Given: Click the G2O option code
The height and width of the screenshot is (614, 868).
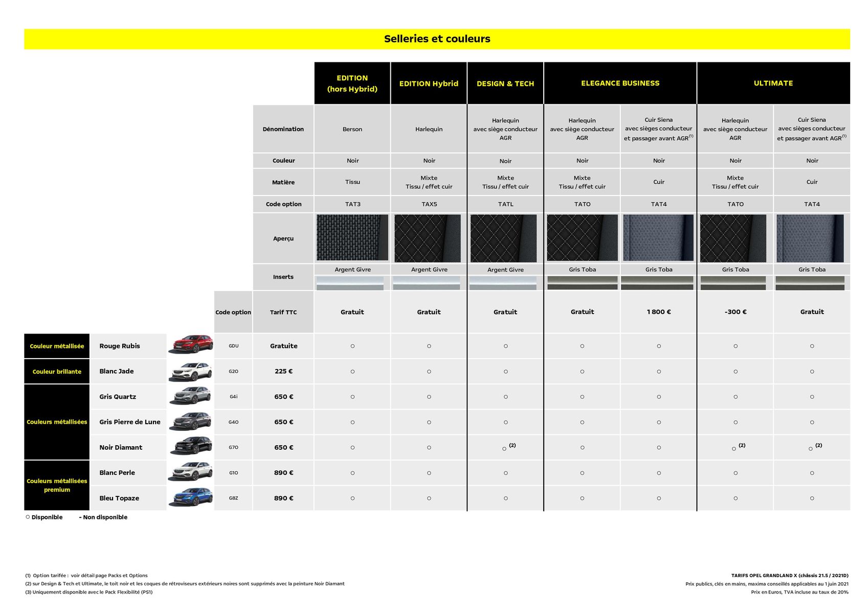Looking at the screenshot, I should click(234, 371).
